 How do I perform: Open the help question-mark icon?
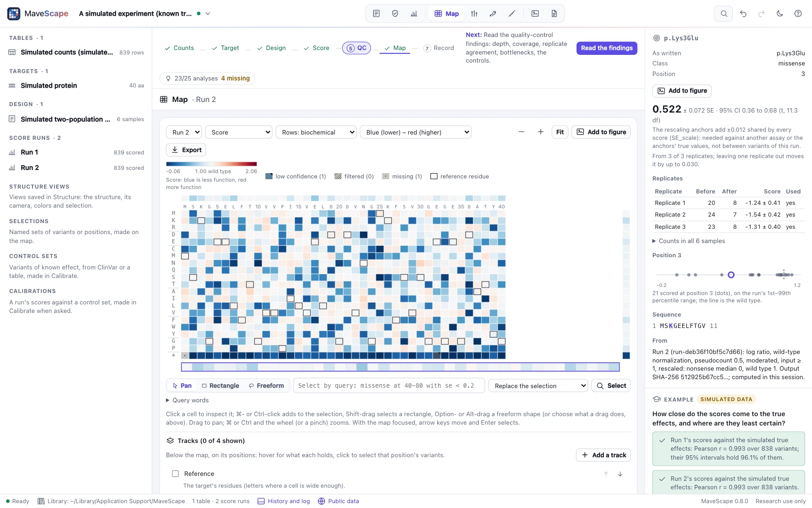pos(798,13)
